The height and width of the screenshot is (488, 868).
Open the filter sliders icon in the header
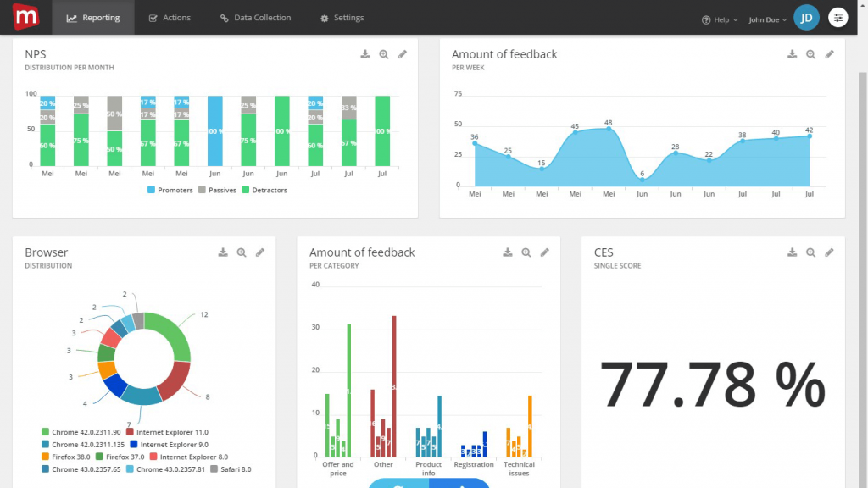tap(838, 18)
